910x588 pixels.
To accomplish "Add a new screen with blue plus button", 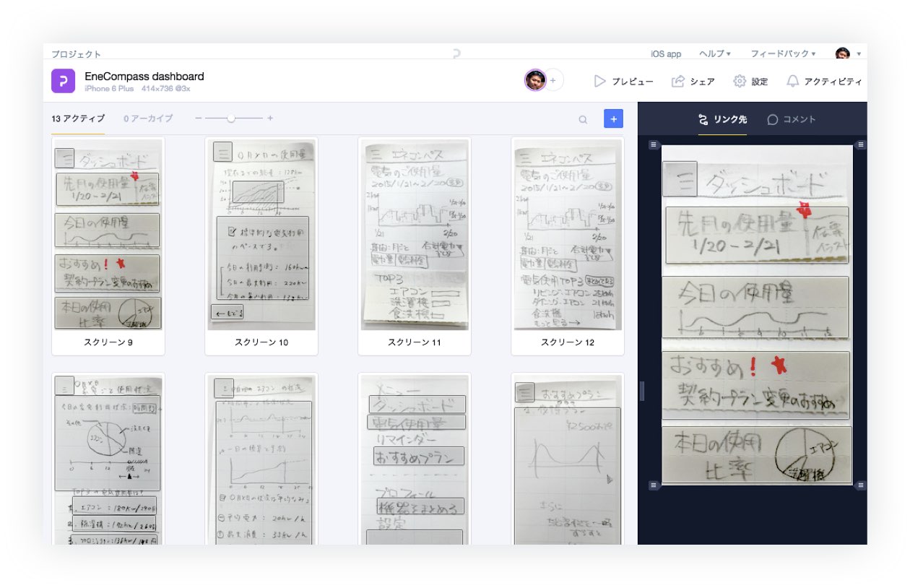I will pos(613,118).
